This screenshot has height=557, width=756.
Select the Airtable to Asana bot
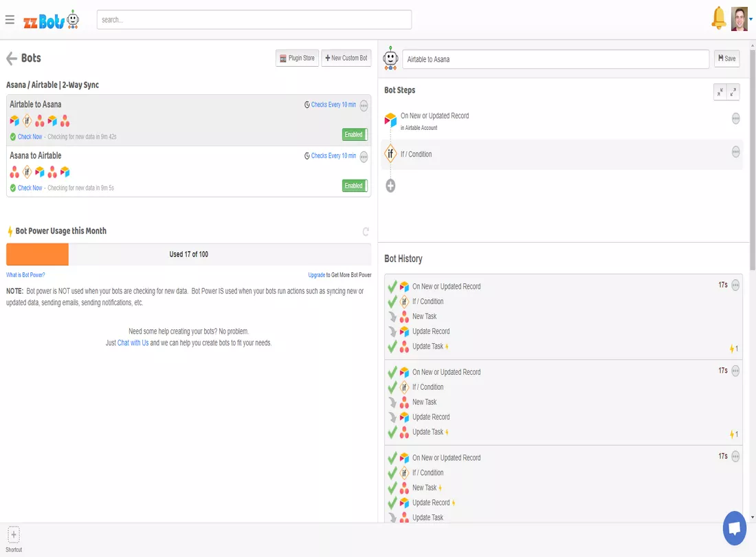[188, 120]
